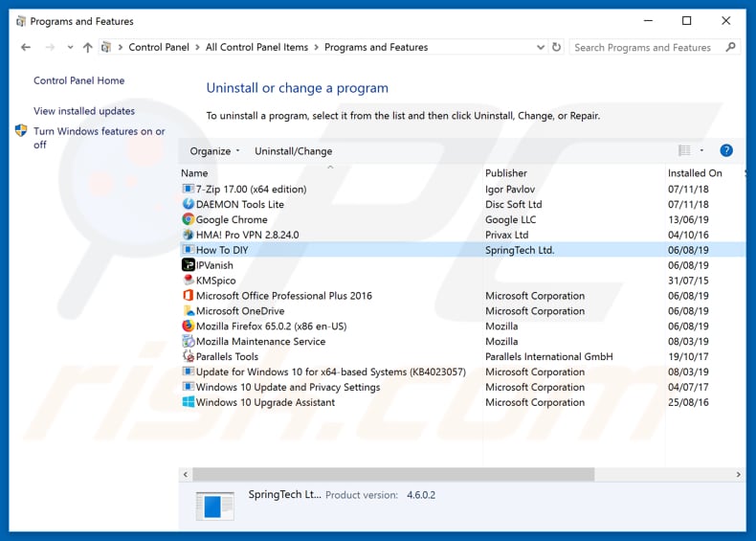The height and width of the screenshot is (541, 756).
Task: Click Programs and Features breadcrumb
Action: pyautogui.click(x=376, y=47)
